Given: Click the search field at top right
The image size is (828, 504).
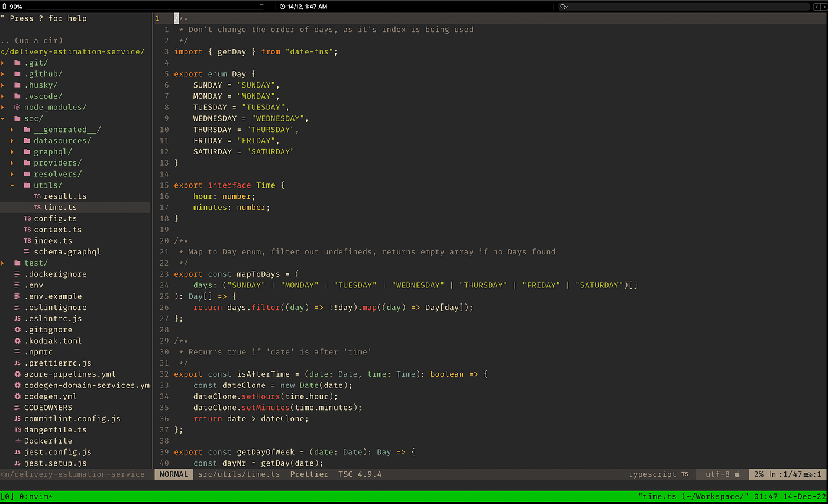Looking at the screenshot, I should [684, 7].
